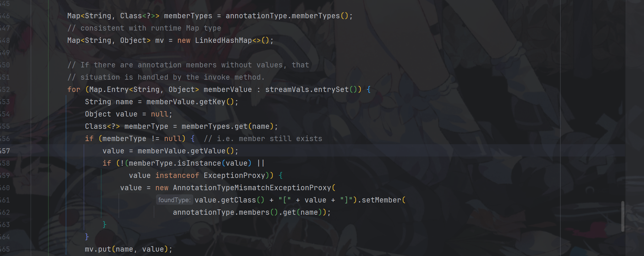Click 'ExceptionProxy' after instanceof
The width and height of the screenshot is (644, 256).
click(x=234, y=175)
